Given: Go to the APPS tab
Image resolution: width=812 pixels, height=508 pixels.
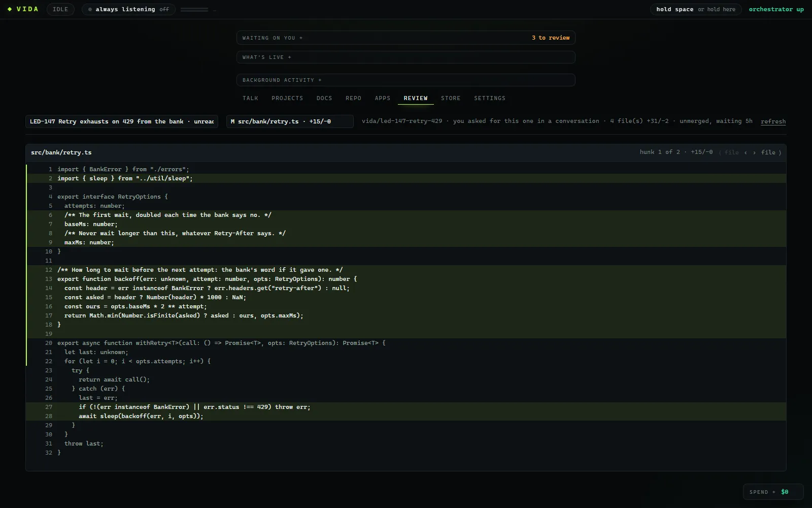Looking at the screenshot, I should pyautogui.click(x=383, y=98).
